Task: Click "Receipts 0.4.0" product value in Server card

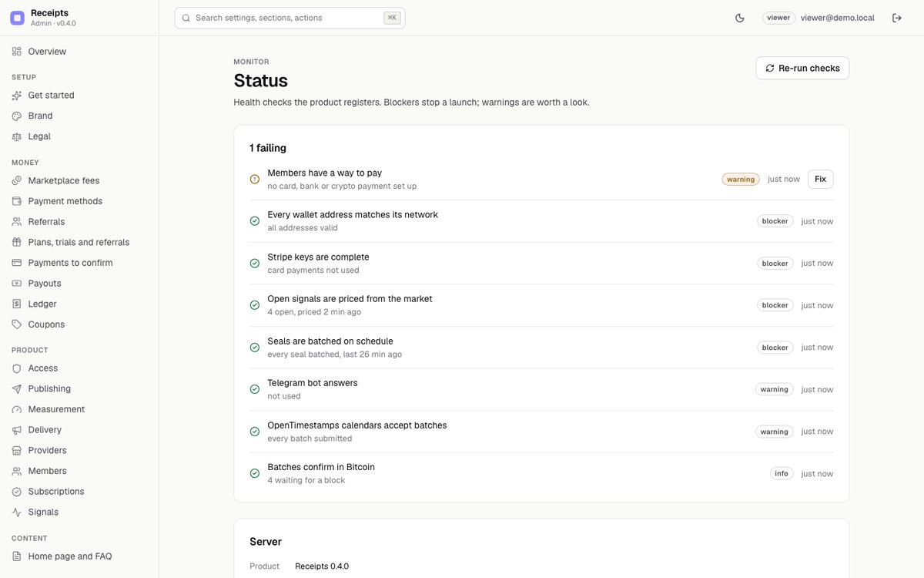Action: 322,566
